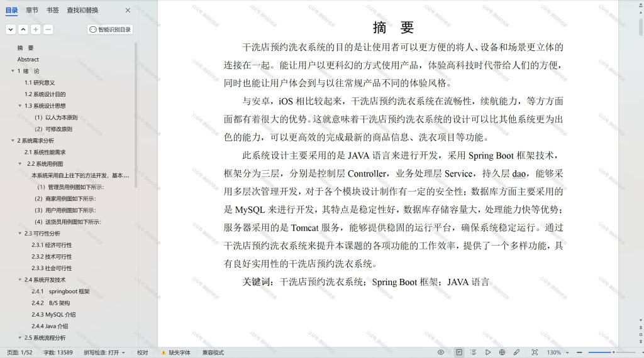Jump to Abstract heading
This screenshot has height=358, width=644.
tap(28, 60)
